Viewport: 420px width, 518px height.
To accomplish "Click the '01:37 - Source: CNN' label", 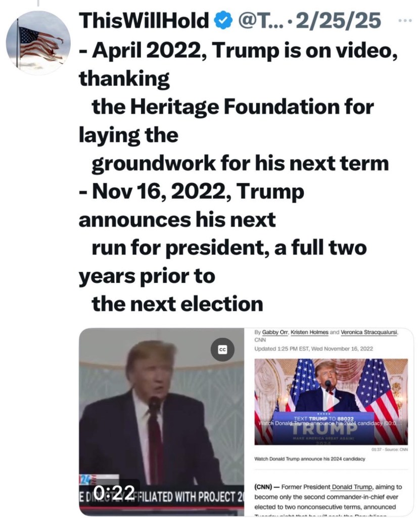I will coord(390,450).
